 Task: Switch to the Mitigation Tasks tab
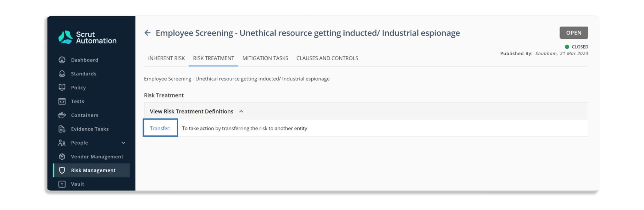coord(265,58)
